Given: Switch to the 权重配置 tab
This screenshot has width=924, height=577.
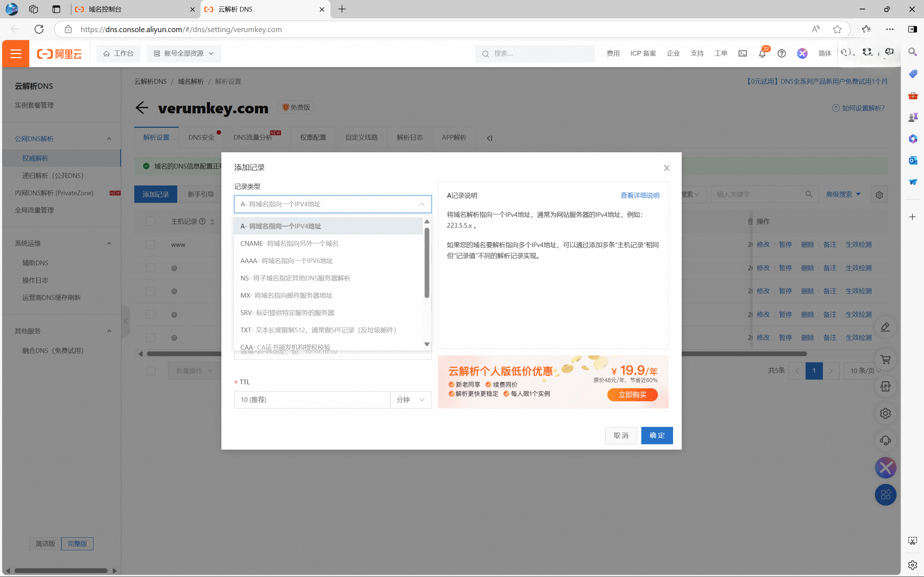Looking at the screenshot, I should tap(313, 137).
